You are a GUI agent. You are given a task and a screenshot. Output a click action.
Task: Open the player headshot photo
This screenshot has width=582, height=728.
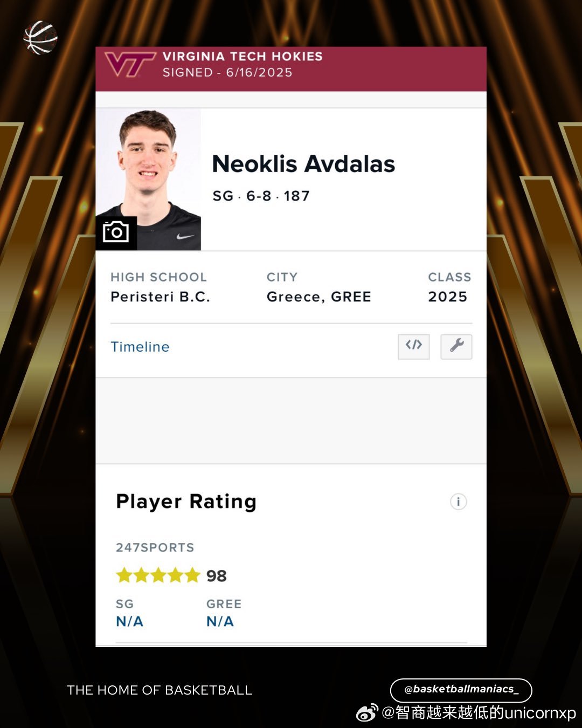148,179
